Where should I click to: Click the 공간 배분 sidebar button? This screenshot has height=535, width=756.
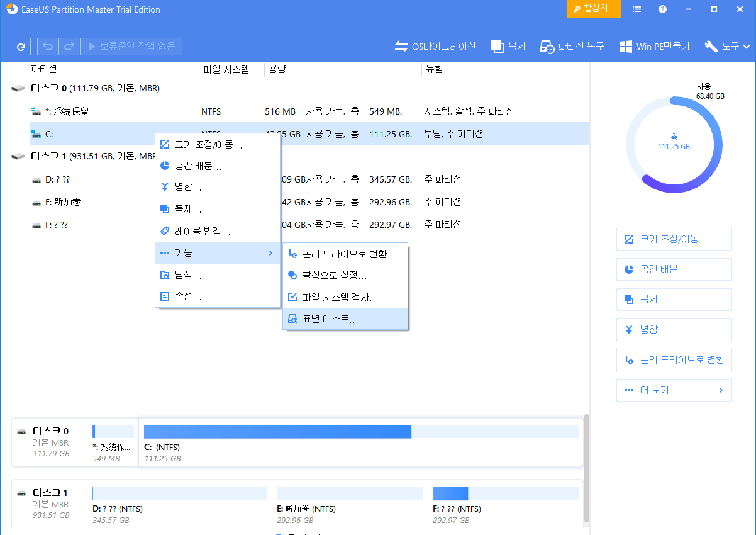coord(674,269)
